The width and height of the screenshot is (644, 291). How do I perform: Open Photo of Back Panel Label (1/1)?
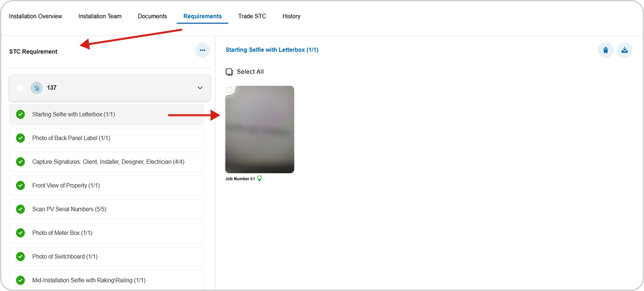point(106,138)
